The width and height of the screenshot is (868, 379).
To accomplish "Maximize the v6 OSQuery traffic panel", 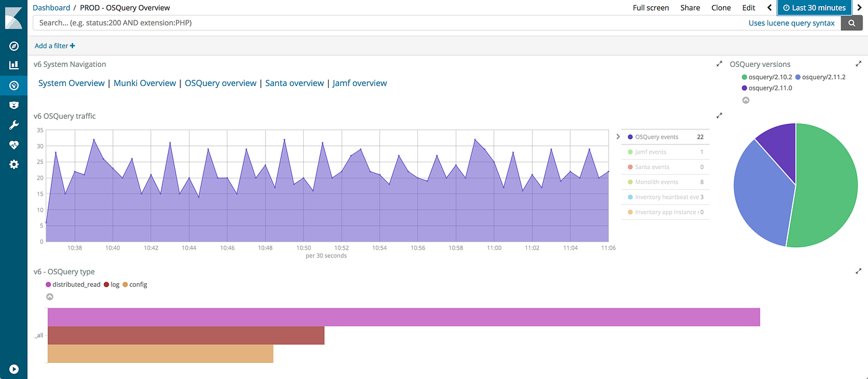I will 719,116.
